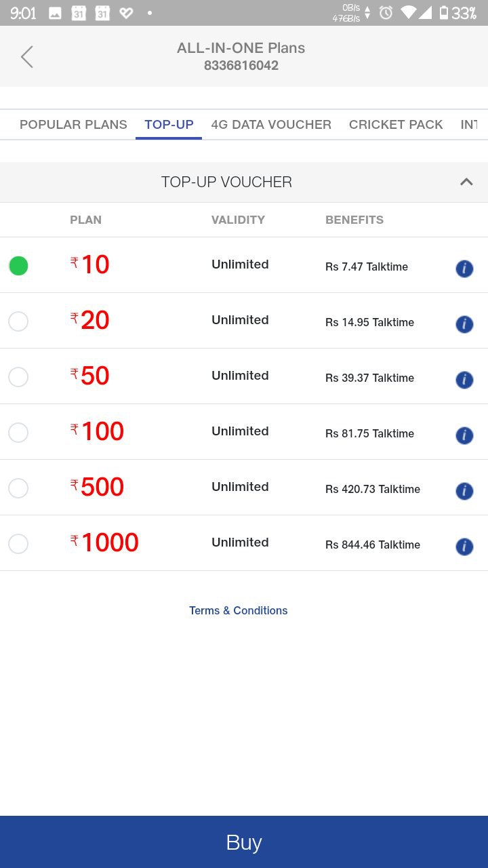488x868 pixels.
Task: Open the Terms & Conditions link
Action: click(x=239, y=610)
